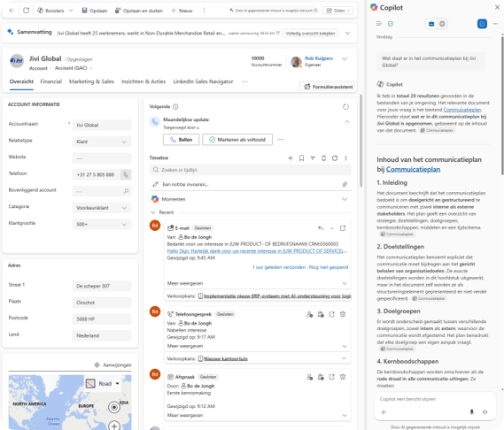Image resolution: width=504 pixels, height=430 pixels.
Task: Click Opslaan en sluiten
Action: coord(139,11)
